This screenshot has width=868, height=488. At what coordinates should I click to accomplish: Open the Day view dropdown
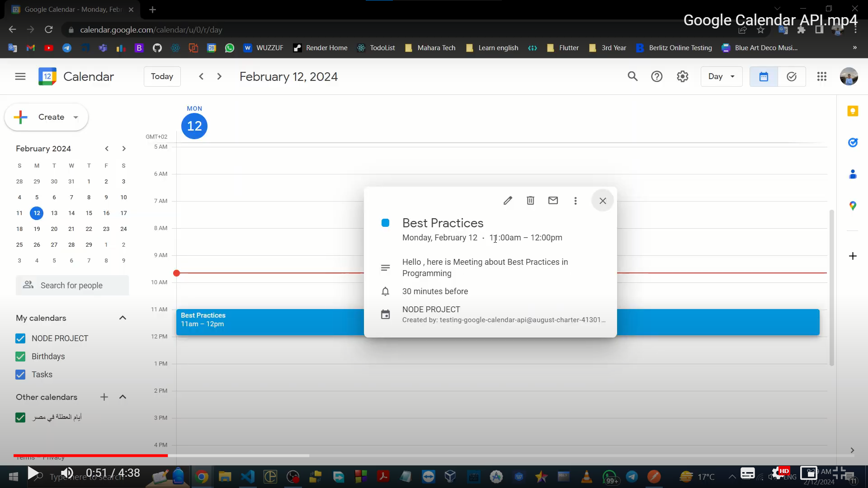pyautogui.click(x=722, y=76)
